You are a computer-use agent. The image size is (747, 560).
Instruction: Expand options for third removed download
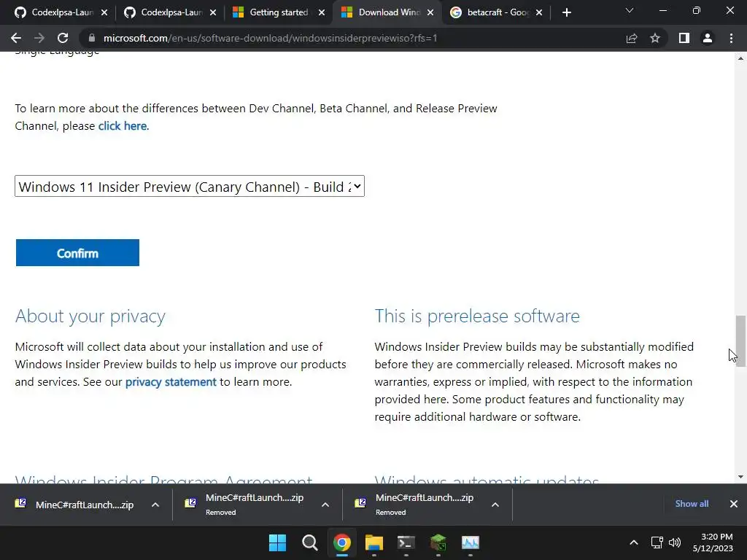pyautogui.click(x=495, y=505)
